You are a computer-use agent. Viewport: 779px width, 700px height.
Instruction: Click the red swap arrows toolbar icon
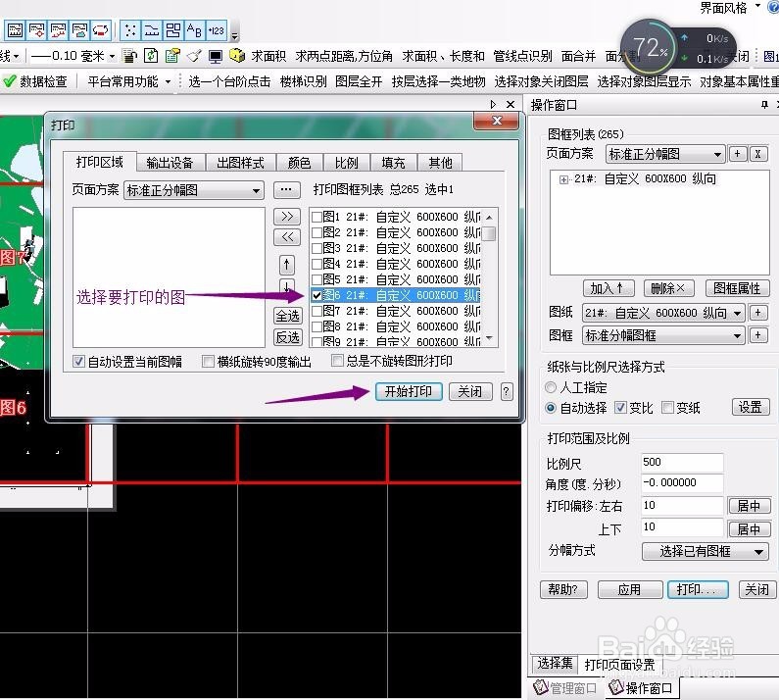pos(100,30)
